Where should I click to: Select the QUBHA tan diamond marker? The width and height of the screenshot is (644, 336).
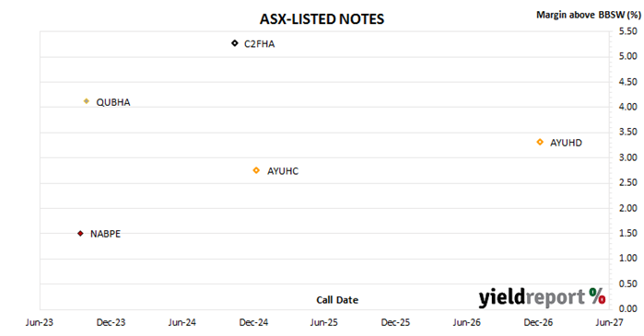click(87, 101)
